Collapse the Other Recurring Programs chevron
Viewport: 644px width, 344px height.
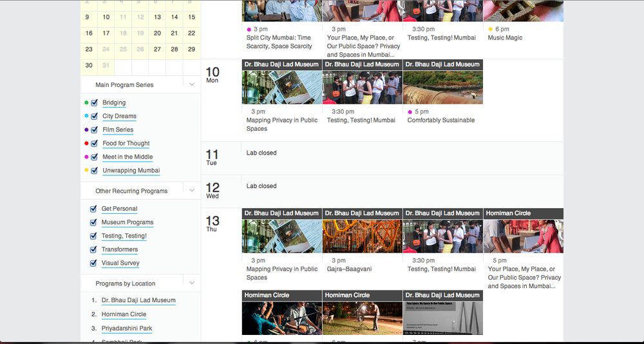pos(192,190)
